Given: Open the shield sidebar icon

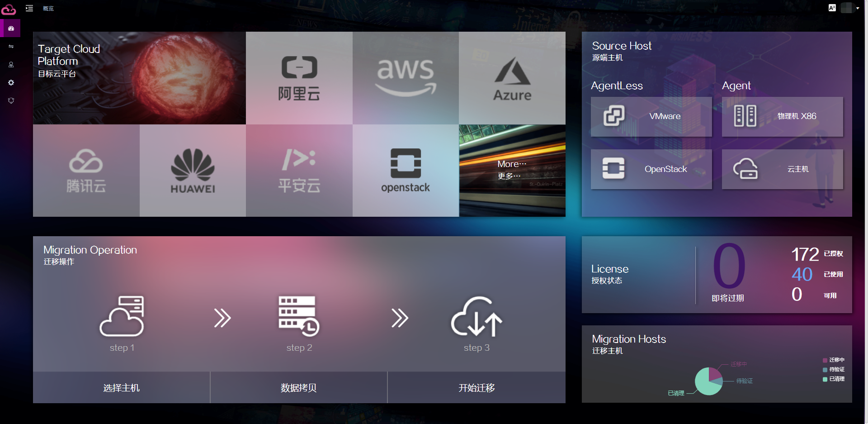Looking at the screenshot, I should point(11,100).
